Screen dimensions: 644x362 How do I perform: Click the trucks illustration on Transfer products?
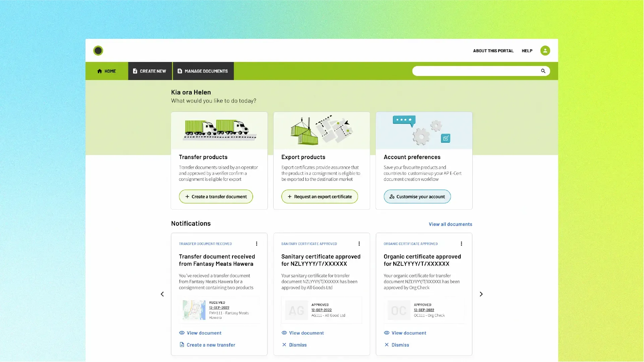point(220,130)
